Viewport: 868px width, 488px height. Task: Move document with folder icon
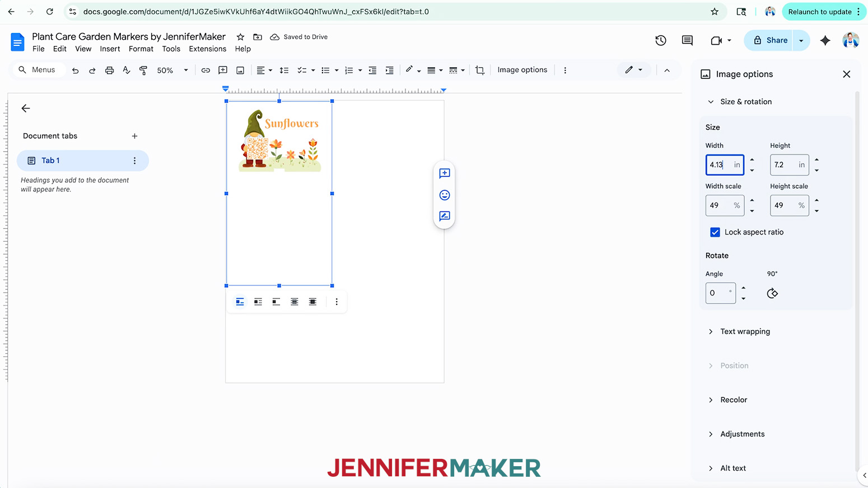pos(258,37)
